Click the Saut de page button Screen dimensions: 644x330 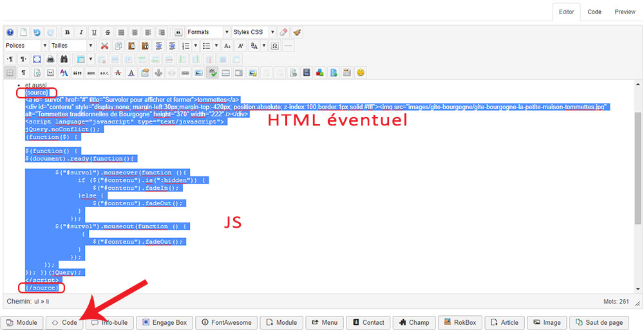pyautogui.click(x=599, y=323)
